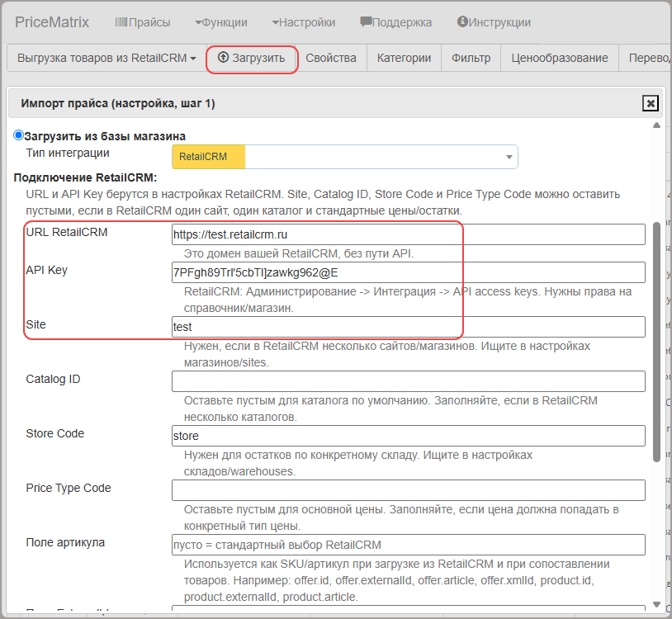The image size is (672, 619).
Task: Click the URL RetailCRM input field
Action: coord(408,234)
